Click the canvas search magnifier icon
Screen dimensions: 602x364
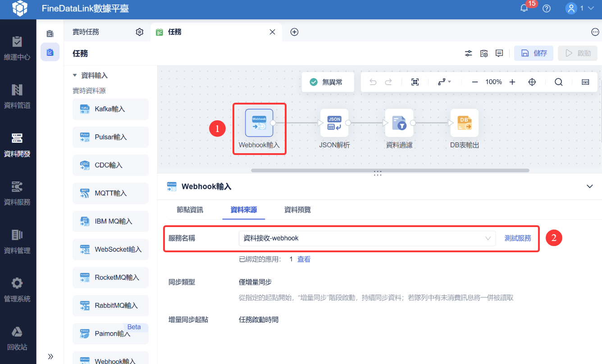(x=558, y=82)
